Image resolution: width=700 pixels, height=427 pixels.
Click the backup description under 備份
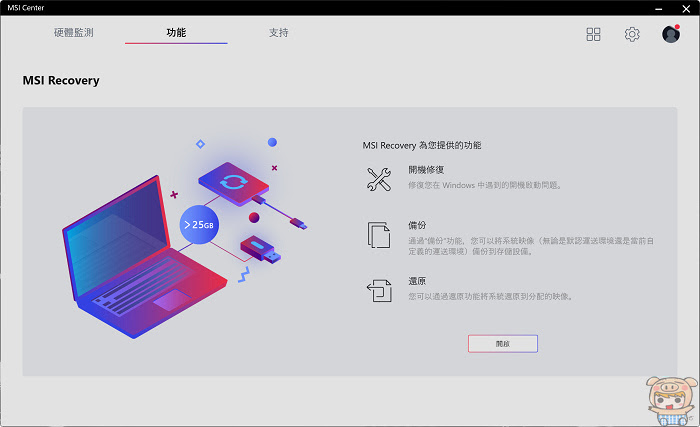[x=531, y=246]
